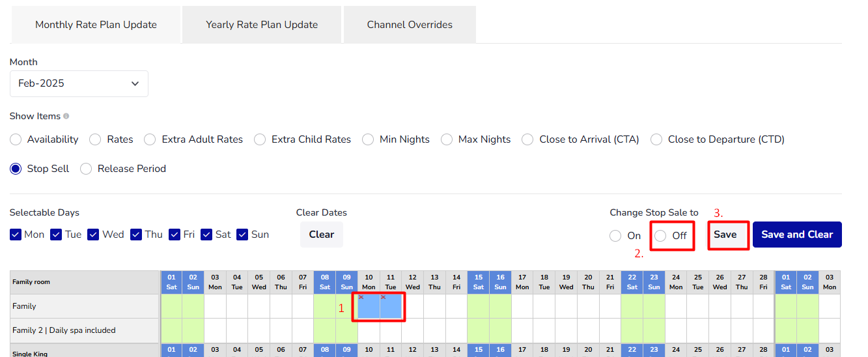This screenshot has width=868, height=357.
Task: Toggle the Thu day checkbox
Action: click(136, 235)
